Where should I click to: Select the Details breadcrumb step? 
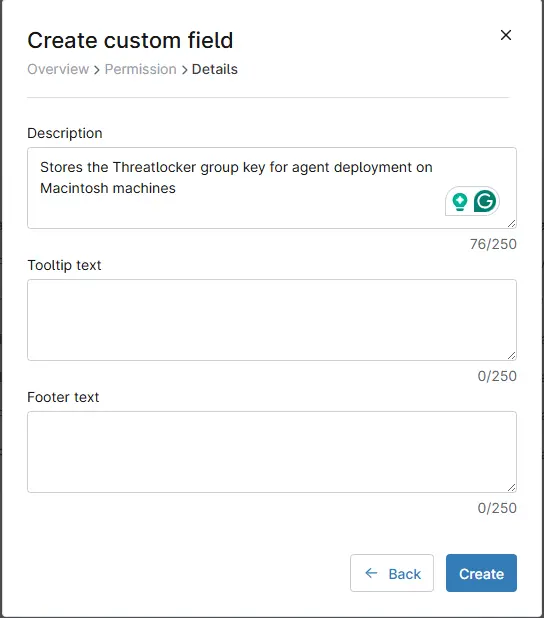(x=214, y=69)
